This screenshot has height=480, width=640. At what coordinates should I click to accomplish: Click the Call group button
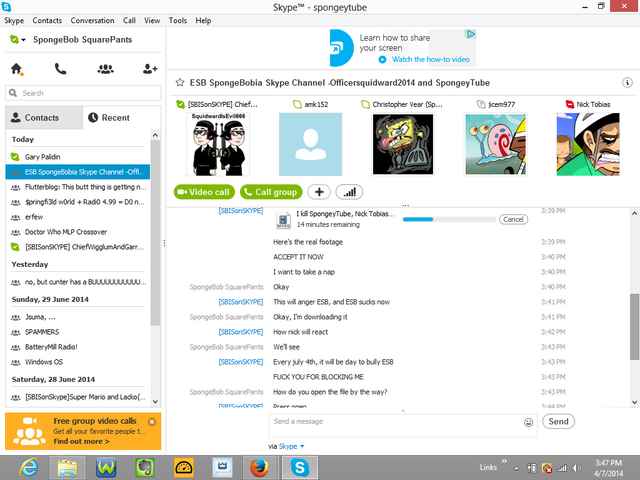pos(271,192)
